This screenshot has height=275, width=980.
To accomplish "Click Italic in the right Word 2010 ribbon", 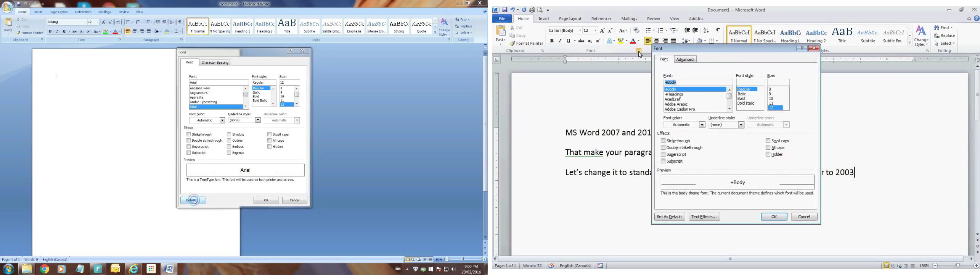I will coord(560,41).
